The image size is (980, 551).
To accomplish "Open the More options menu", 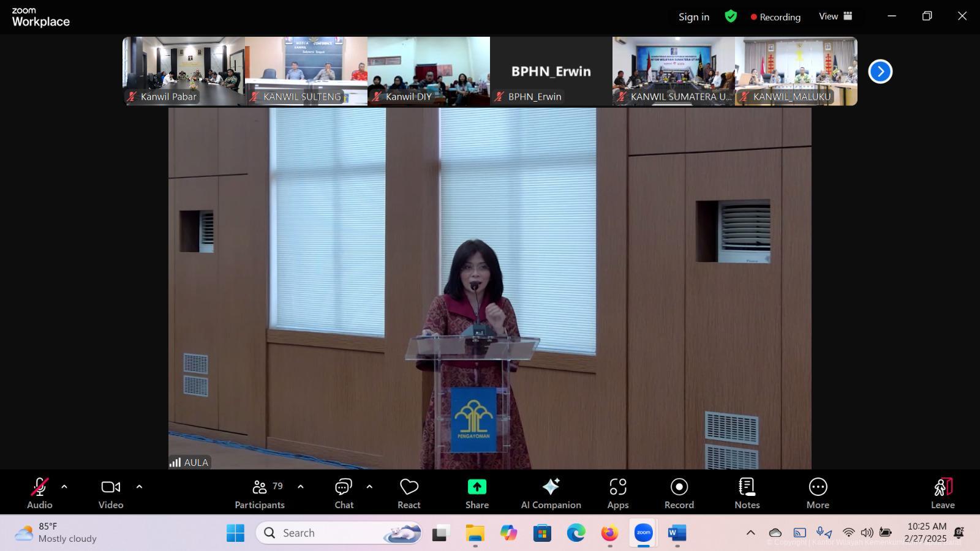I will [817, 493].
